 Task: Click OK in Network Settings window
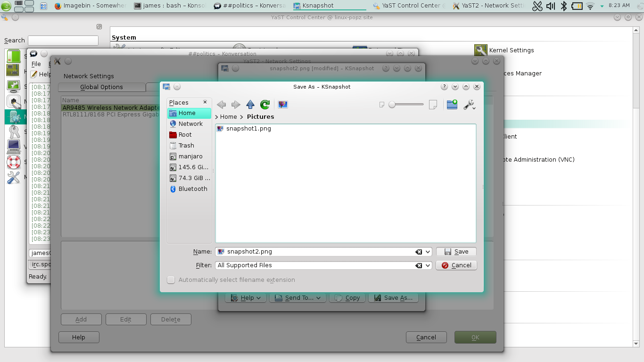tap(475, 337)
